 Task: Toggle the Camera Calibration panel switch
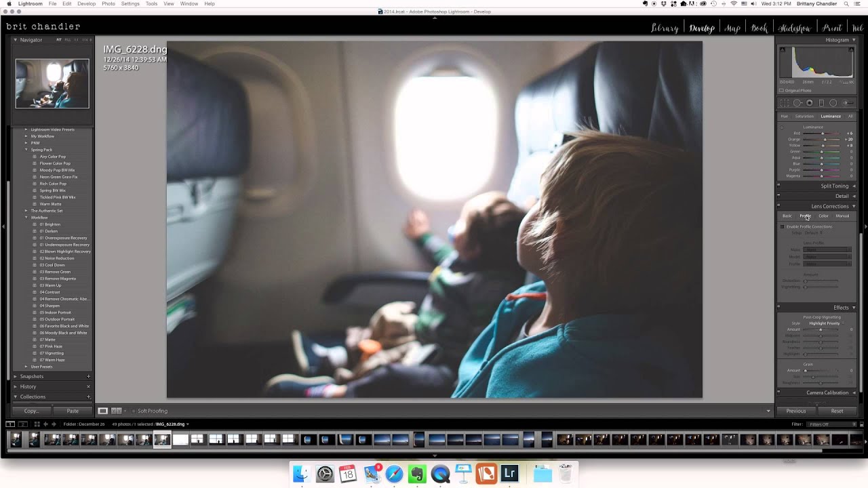pyautogui.click(x=778, y=392)
